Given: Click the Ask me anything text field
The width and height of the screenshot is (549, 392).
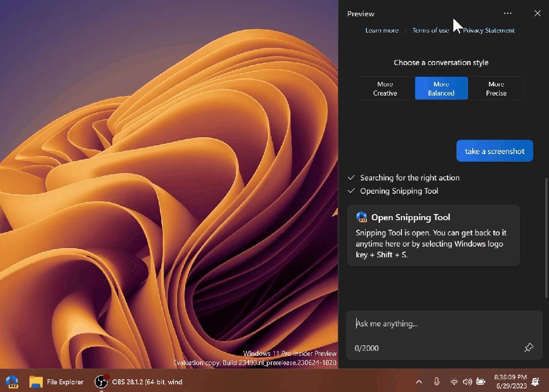Looking at the screenshot, I should pos(438,324).
